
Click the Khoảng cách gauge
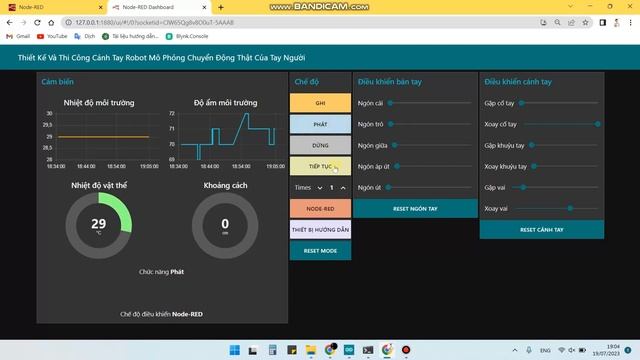click(225, 226)
